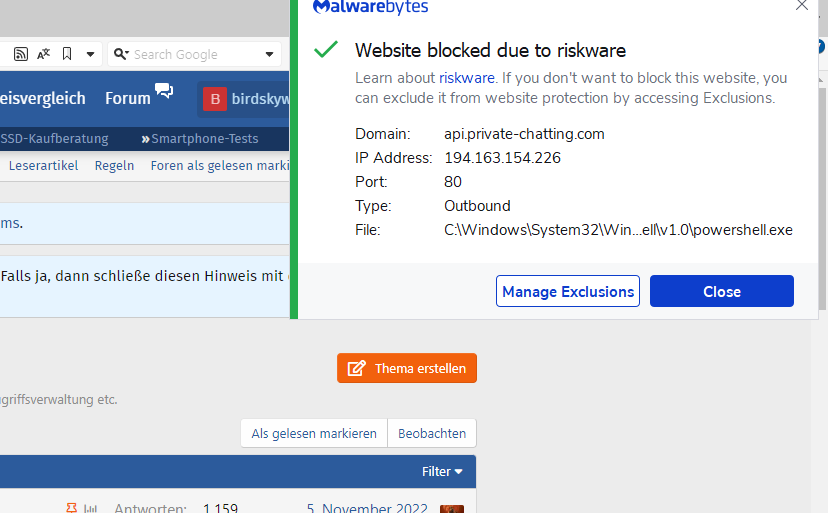The width and height of the screenshot is (828, 513).
Task: Click the bookmark icon in address bar
Action: 67,54
